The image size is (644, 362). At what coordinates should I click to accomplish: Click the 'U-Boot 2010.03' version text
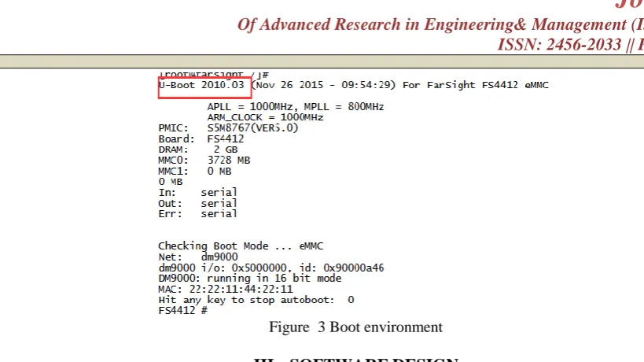point(201,85)
